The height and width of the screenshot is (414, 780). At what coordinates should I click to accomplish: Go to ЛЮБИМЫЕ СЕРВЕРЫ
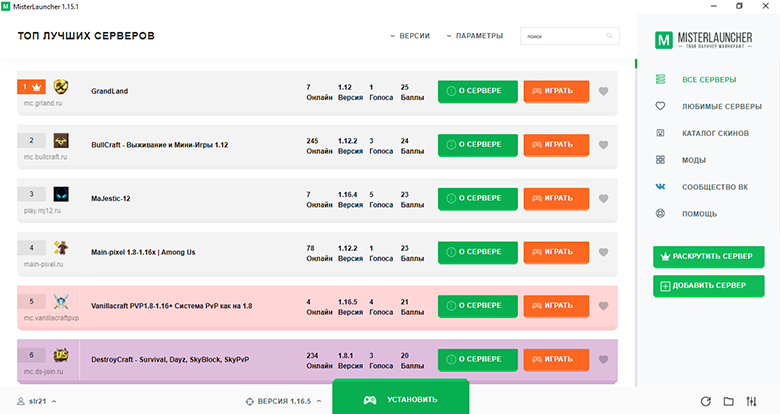(x=722, y=106)
